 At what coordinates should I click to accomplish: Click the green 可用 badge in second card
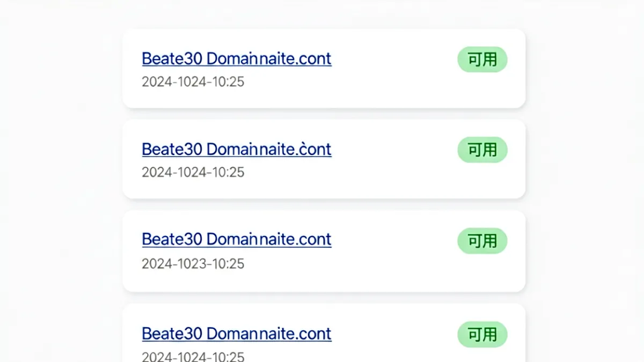click(x=482, y=150)
